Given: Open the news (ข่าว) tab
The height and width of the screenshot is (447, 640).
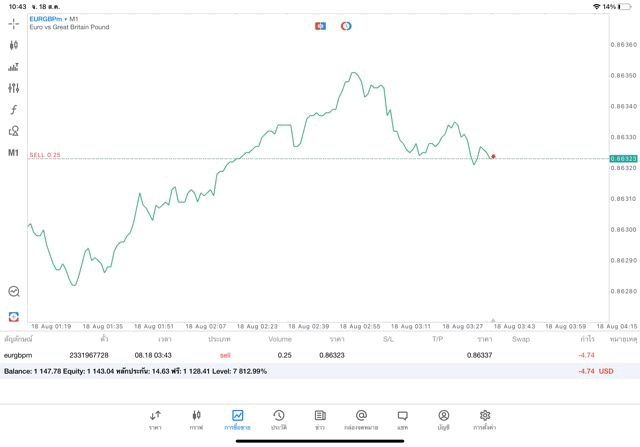Looking at the screenshot, I should pyautogui.click(x=320, y=419).
